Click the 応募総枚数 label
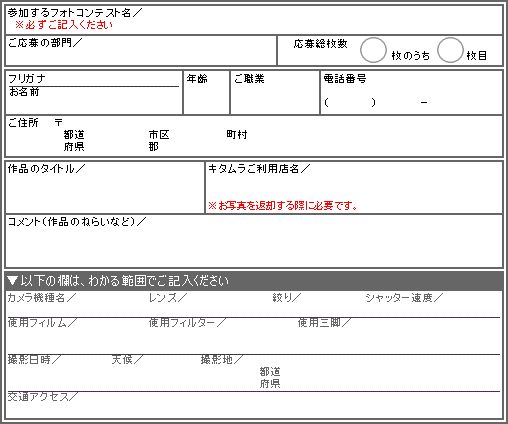This screenshot has height=424, width=508. point(320,44)
